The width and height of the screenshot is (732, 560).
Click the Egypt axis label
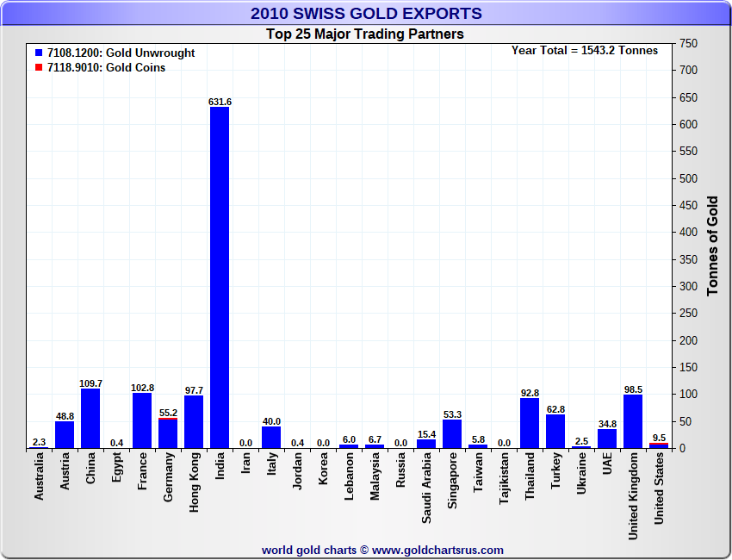pos(117,468)
